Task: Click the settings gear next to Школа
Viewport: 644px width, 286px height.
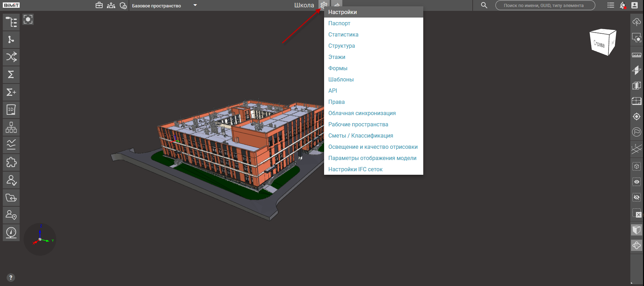Action: point(324,5)
